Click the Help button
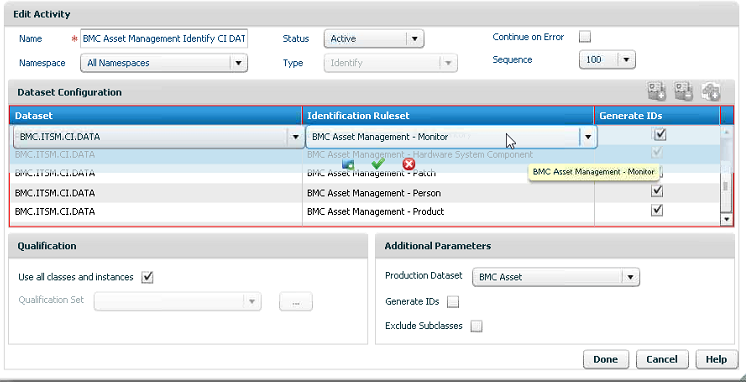The width and height of the screenshot is (746, 382). pyautogui.click(x=717, y=360)
